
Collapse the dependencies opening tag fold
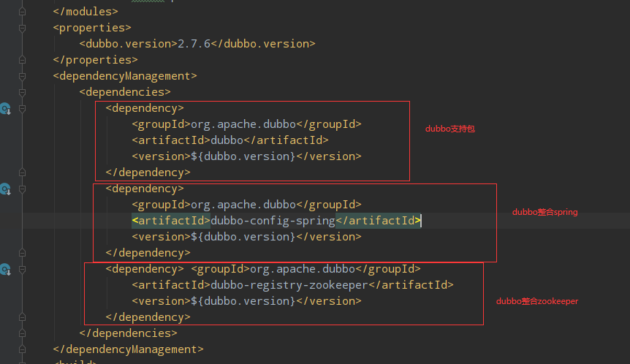[23, 92]
